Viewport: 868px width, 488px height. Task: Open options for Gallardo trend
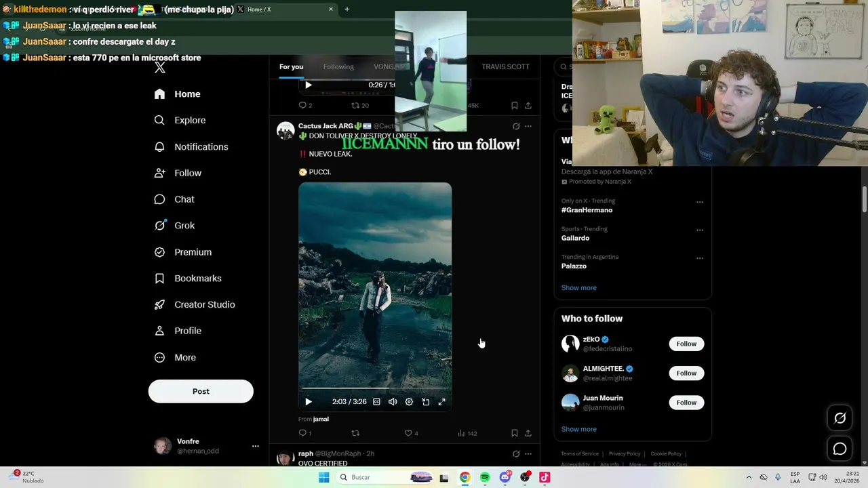700,230
